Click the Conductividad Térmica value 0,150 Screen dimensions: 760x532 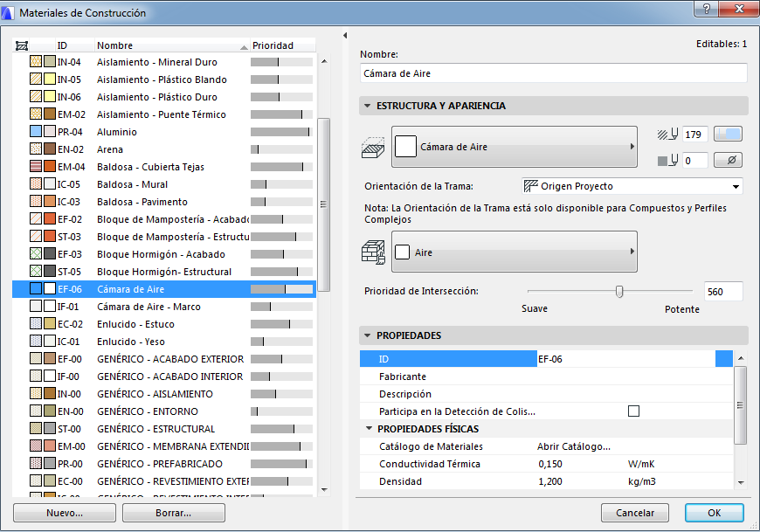coord(550,464)
